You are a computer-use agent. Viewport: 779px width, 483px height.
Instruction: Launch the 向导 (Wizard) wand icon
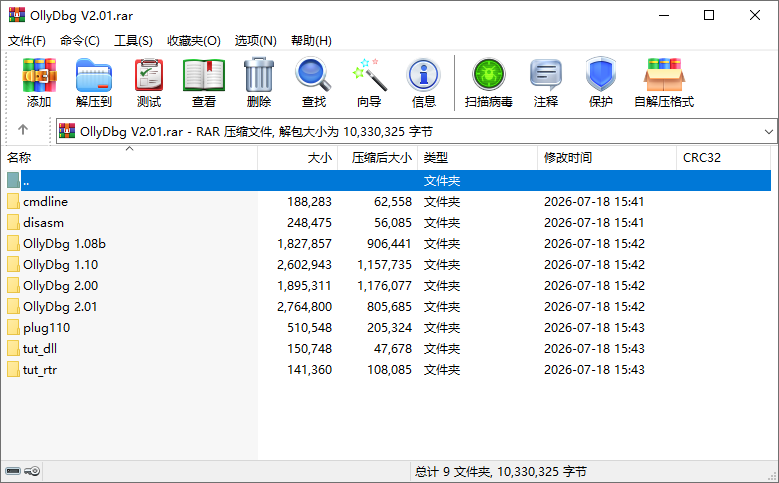tap(369, 76)
